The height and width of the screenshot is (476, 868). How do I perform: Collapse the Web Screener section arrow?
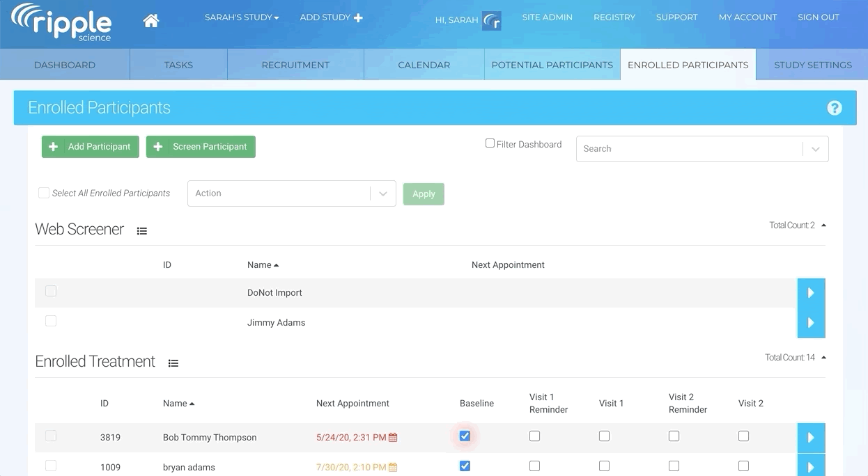823,225
